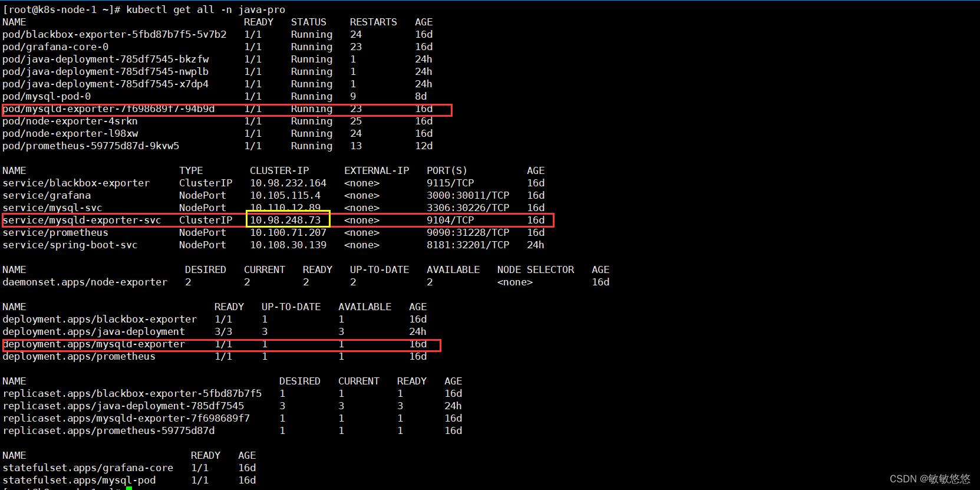Select statefulset.apps/grafana-core name
980x490 pixels.
(x=88, y=468)
